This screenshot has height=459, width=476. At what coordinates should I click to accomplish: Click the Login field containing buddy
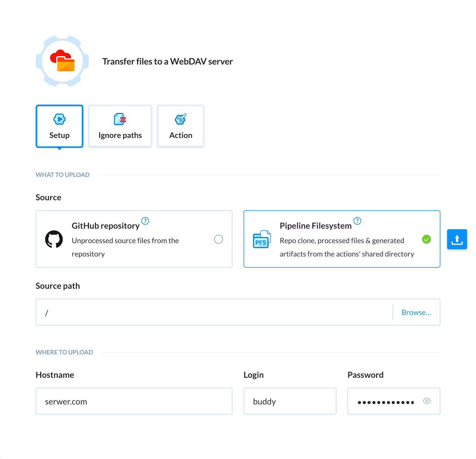coord(290,401)
